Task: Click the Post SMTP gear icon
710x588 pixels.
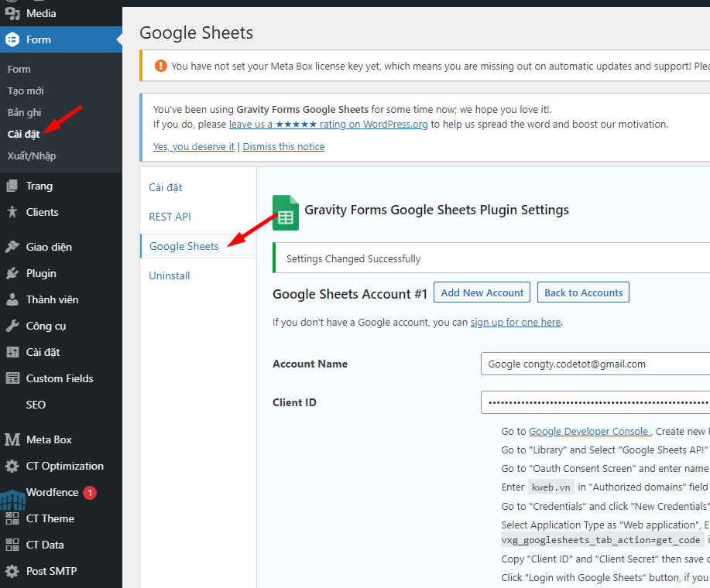Action: click(12, 571)
